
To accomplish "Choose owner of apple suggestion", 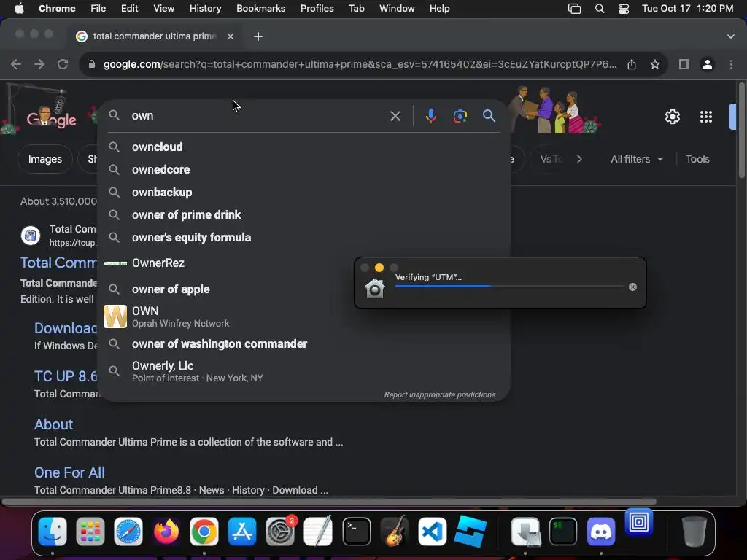I will click(303, 289).
